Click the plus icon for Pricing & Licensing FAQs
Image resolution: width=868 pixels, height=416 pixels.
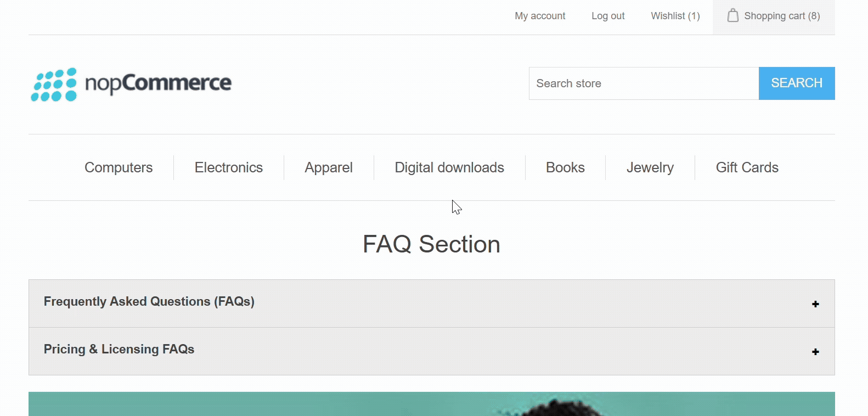(815, 352)
